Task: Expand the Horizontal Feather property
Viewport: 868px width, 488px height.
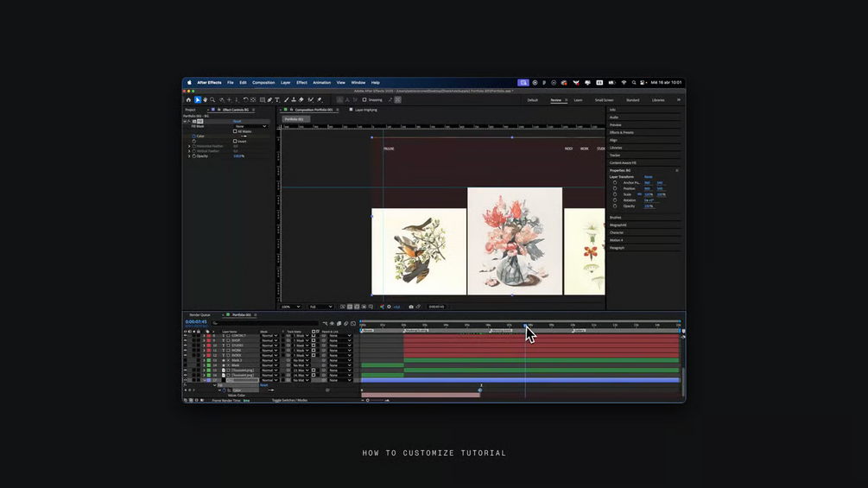Action: coord(189,146)
